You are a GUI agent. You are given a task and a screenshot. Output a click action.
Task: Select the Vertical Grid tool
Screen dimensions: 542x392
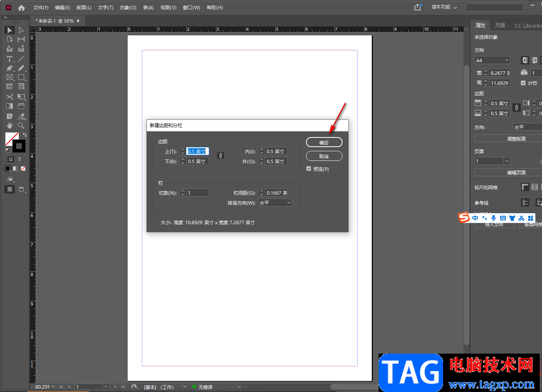coord(21,86)
